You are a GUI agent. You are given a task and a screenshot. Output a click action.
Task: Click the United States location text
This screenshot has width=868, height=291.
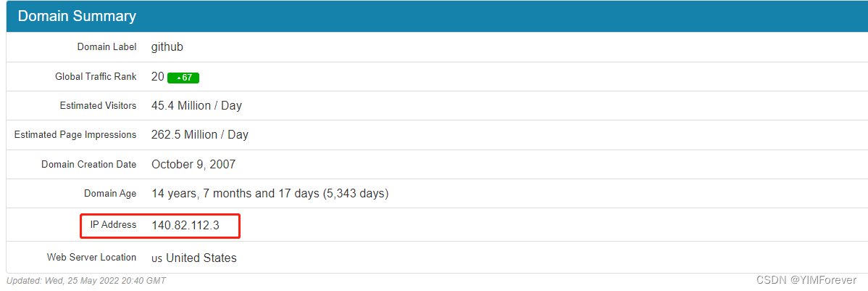pyautogui.click(x=201, y=258)
